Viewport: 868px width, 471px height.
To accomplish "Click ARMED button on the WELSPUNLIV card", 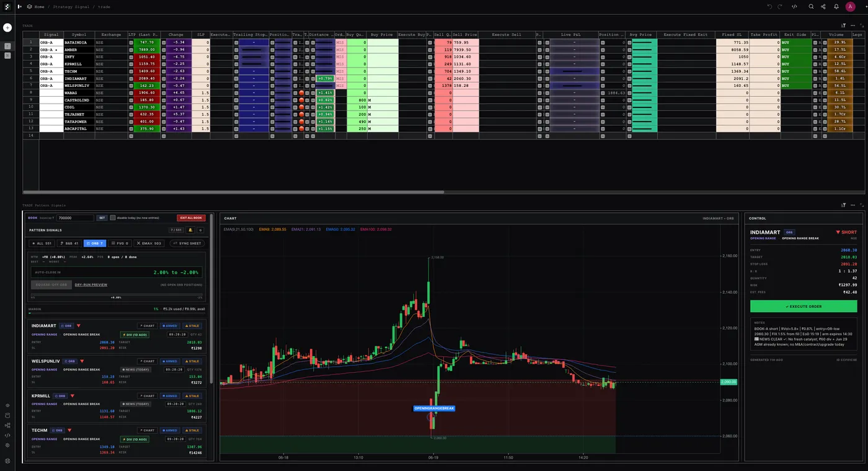I will tap(169, 361).
